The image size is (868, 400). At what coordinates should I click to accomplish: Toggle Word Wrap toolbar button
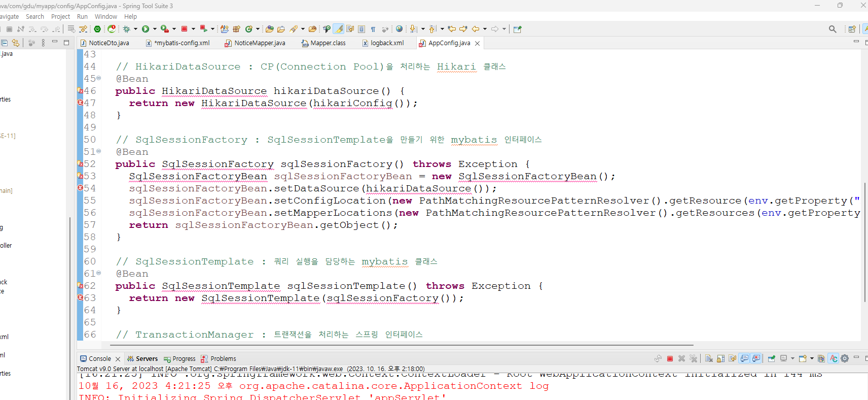350,29
